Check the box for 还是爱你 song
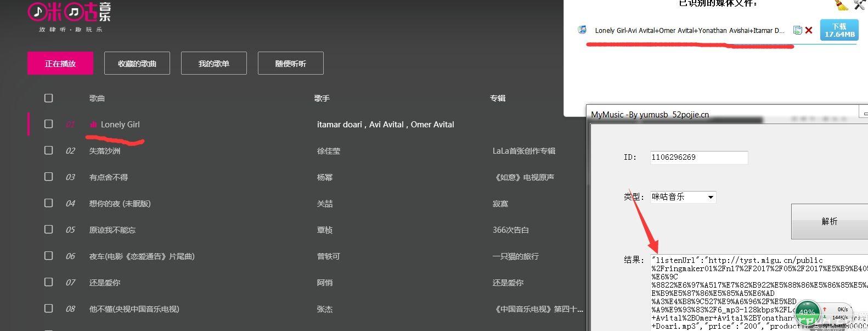This screenshot has width=868, height=331. (x=49, y=282)
